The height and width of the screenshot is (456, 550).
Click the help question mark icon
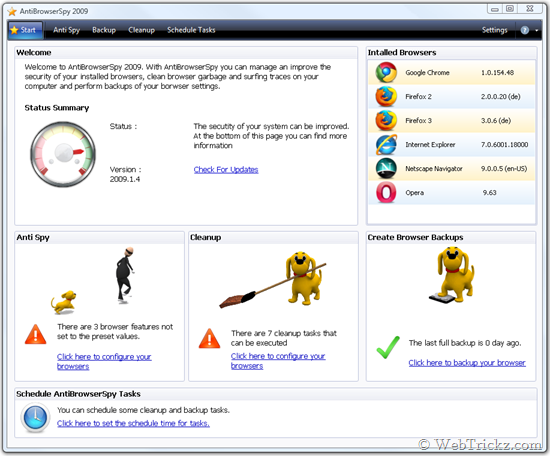[524, 31]
